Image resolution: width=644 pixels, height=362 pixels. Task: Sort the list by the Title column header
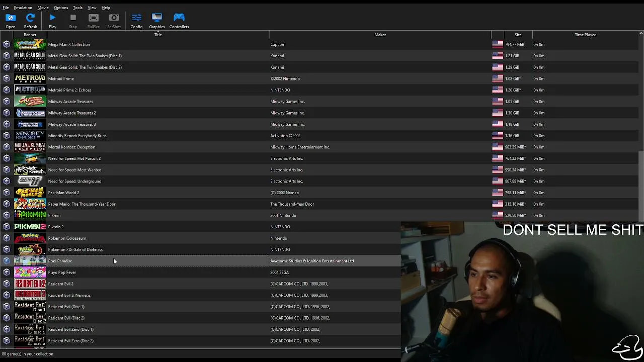point(158,35)
